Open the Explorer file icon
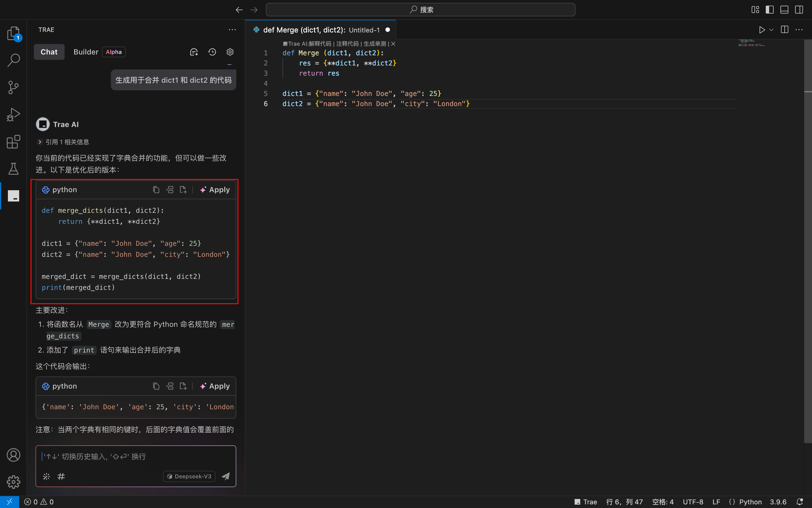Screen dimensions: 812x508 tap(14, 33)
